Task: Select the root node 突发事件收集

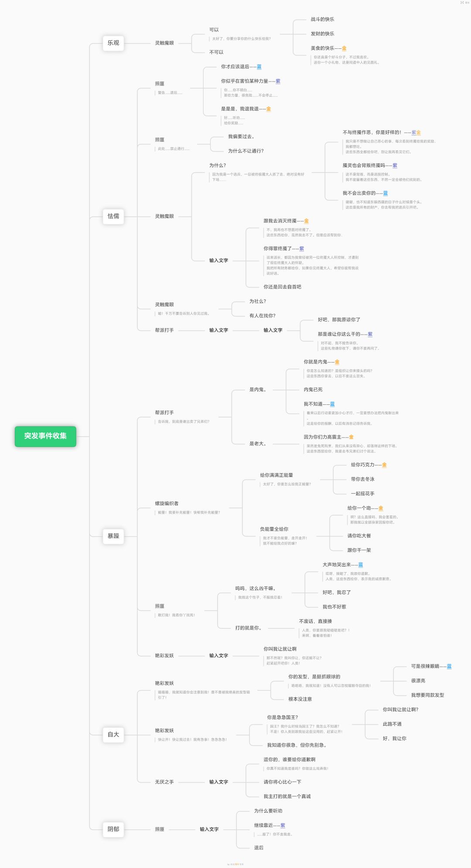Action: click(45, 436)
